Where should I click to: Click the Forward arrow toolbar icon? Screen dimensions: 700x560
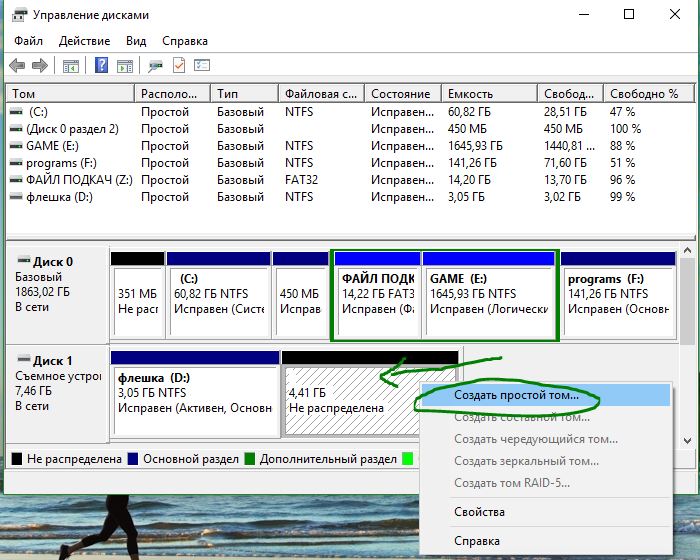(40, 66)
